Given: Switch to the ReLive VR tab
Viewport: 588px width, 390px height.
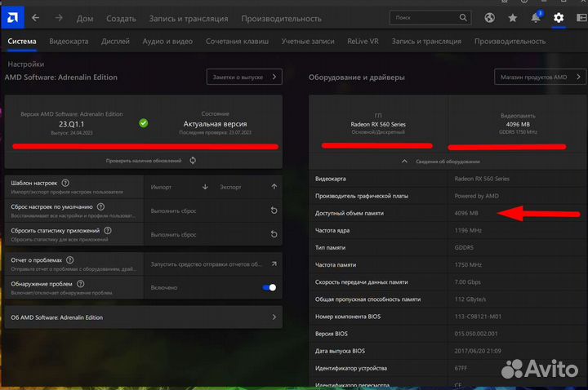Looking at the screenshot, I should point(363,42).
